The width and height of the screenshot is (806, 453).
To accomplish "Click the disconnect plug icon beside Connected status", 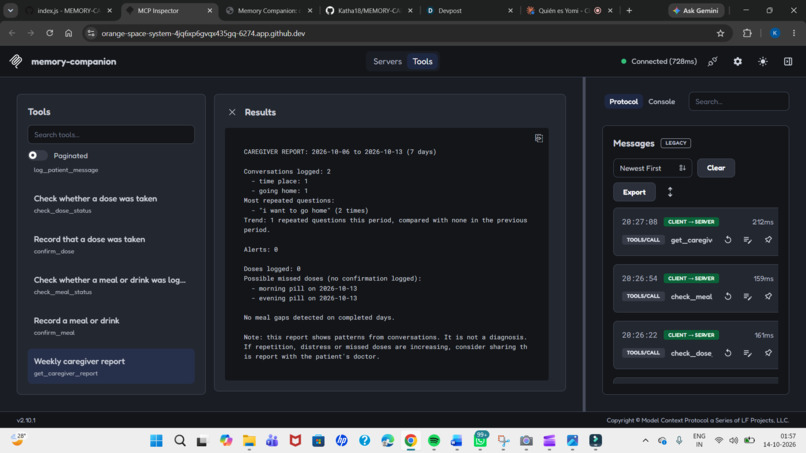I will coord(712,61).
